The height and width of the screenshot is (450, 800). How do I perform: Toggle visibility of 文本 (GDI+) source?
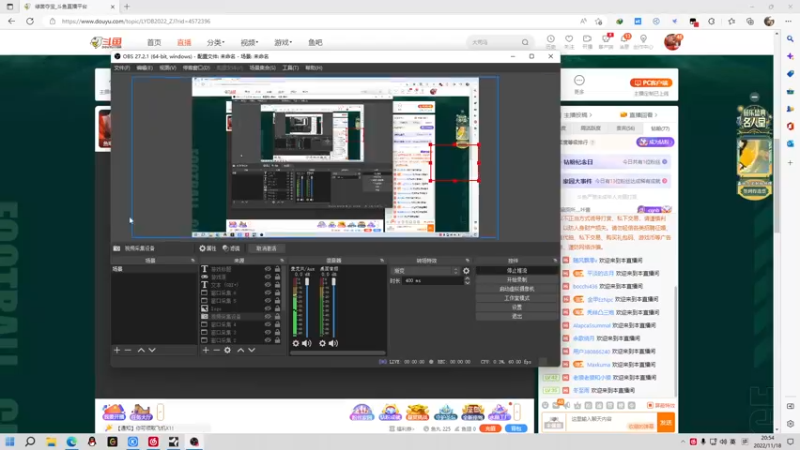(267, 285)
